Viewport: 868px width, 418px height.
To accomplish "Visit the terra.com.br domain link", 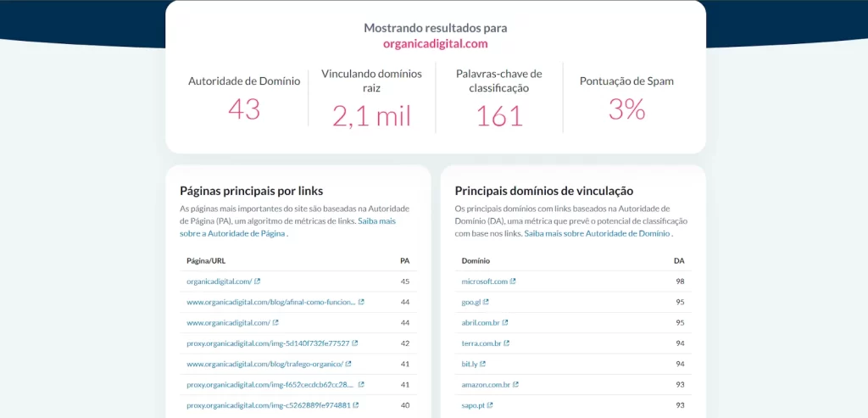I will (x=481, y=343).
